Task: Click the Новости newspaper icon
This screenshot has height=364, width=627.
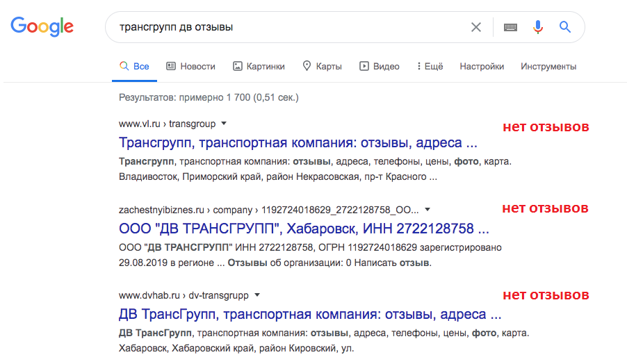Action: point(171,66)
